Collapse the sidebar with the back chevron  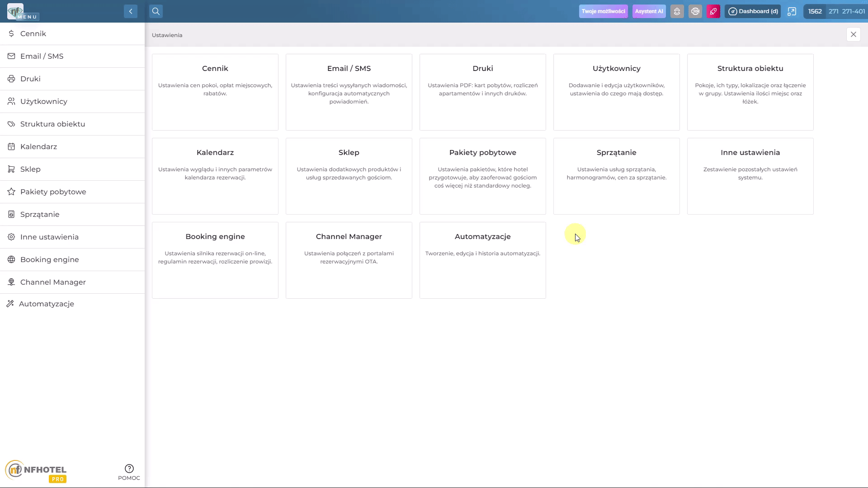click(131, 11)
